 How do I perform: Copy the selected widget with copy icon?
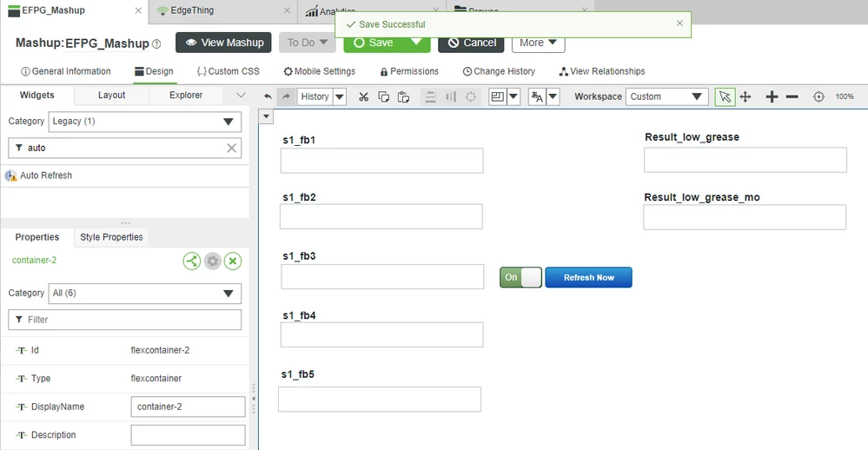point(383,96)
